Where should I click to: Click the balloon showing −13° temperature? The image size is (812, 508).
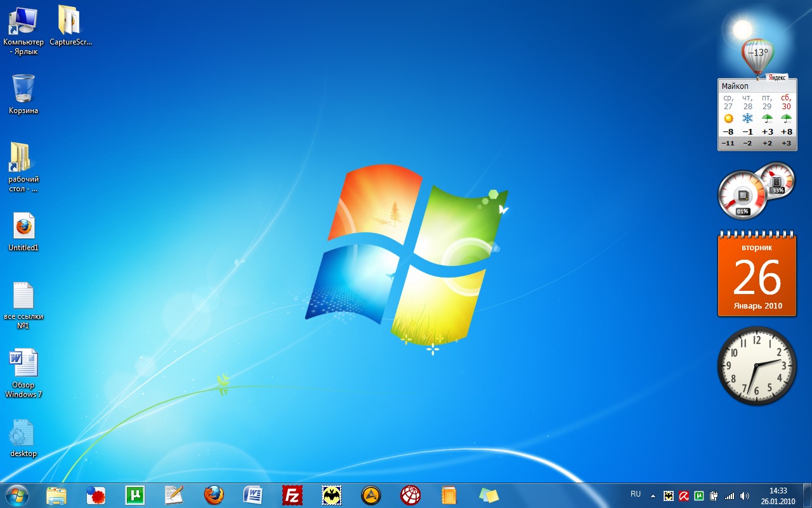click(x=757, y=56)
